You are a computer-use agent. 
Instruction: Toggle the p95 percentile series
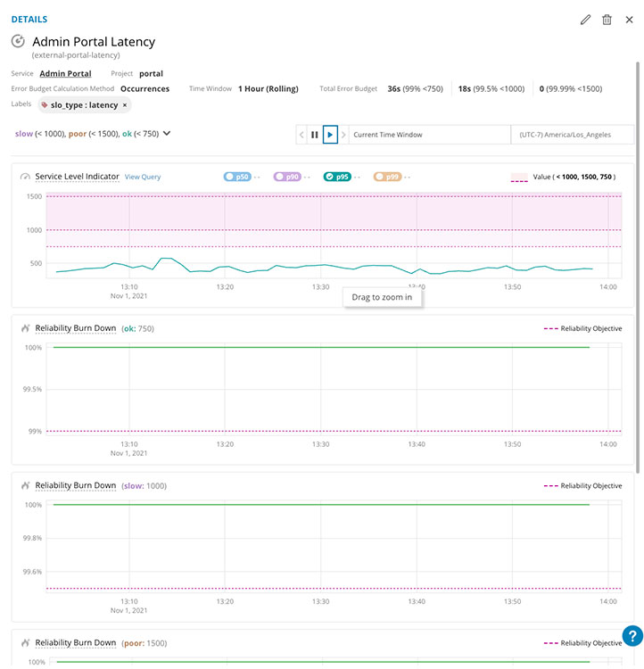[x=337, y=177]
